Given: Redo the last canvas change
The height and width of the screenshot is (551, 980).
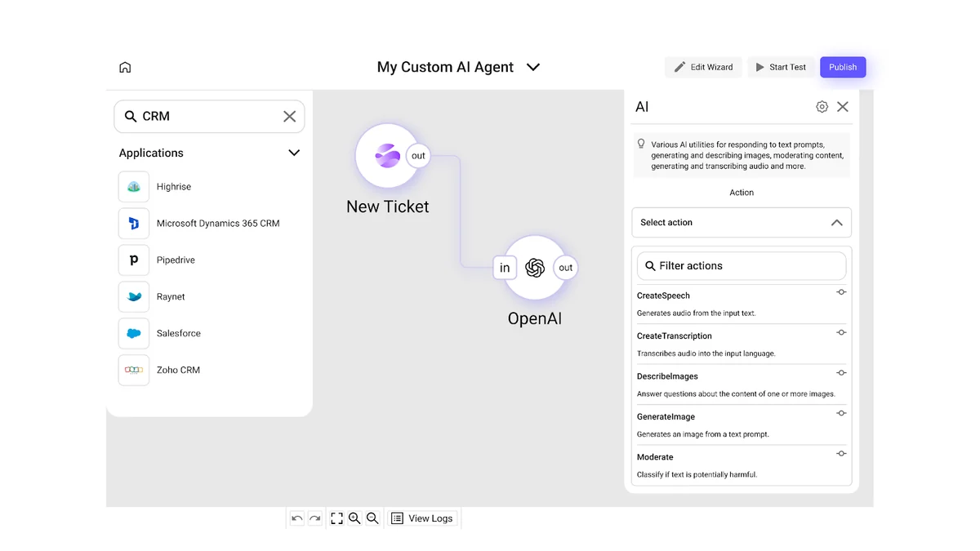Looking at the screenshot, I should (314, 518).
